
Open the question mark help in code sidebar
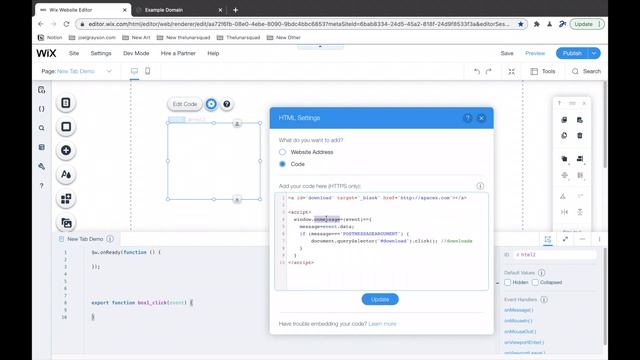click(x=41, y=186)
